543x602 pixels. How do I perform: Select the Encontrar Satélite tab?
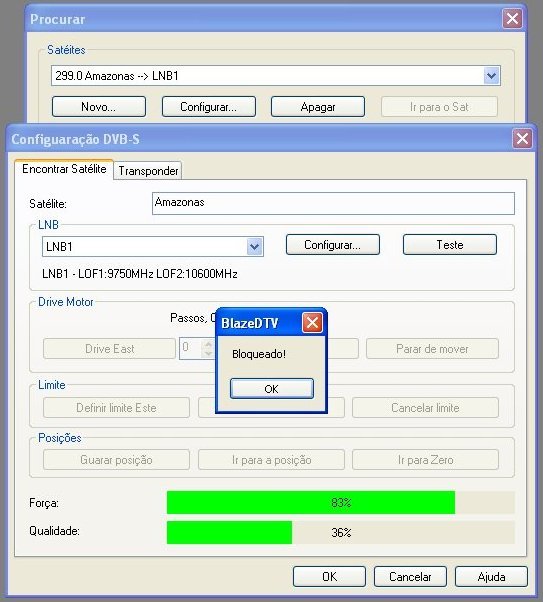pyautogui.click(x=64, y=169)
